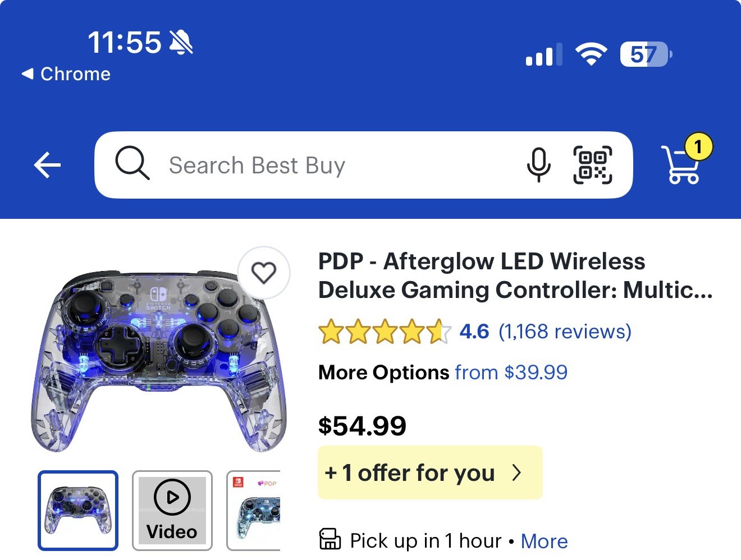
Task: Open the 1,168 reviews link
Action: pyautogui.click(x=565, y=332)
